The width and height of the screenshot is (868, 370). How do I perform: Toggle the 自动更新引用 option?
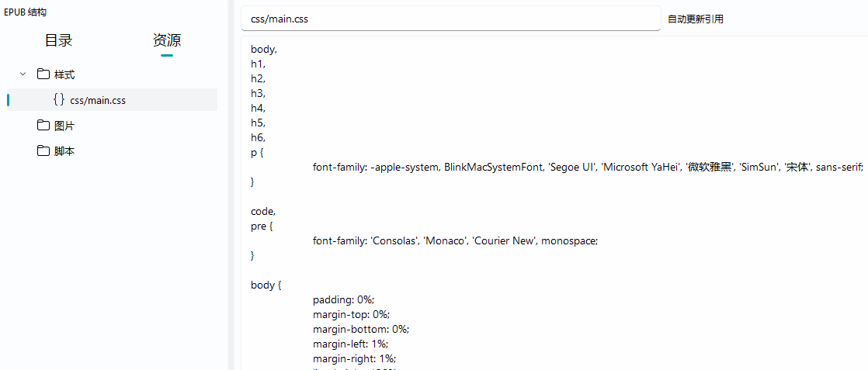(x=696, y=19)
